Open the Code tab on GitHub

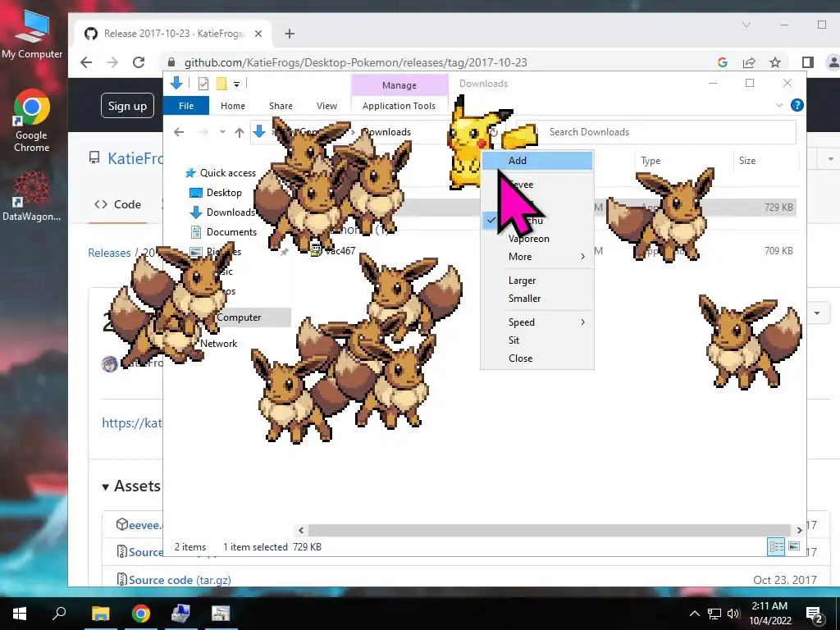point(117,204)
